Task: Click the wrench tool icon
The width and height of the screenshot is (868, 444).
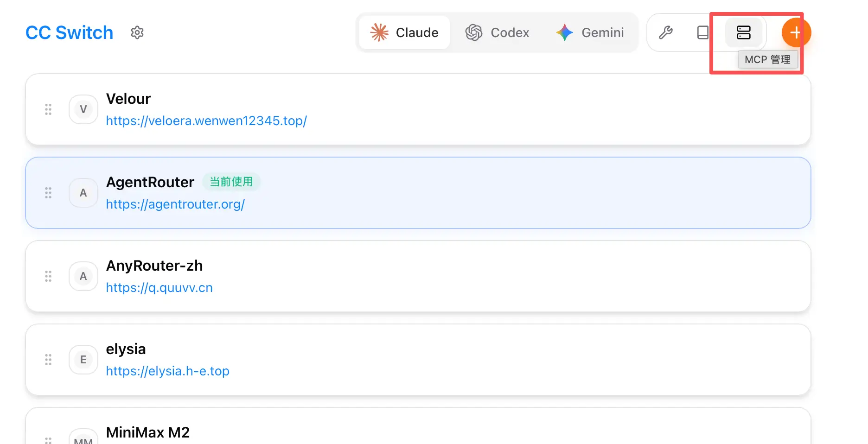Action: pos(666,32)
